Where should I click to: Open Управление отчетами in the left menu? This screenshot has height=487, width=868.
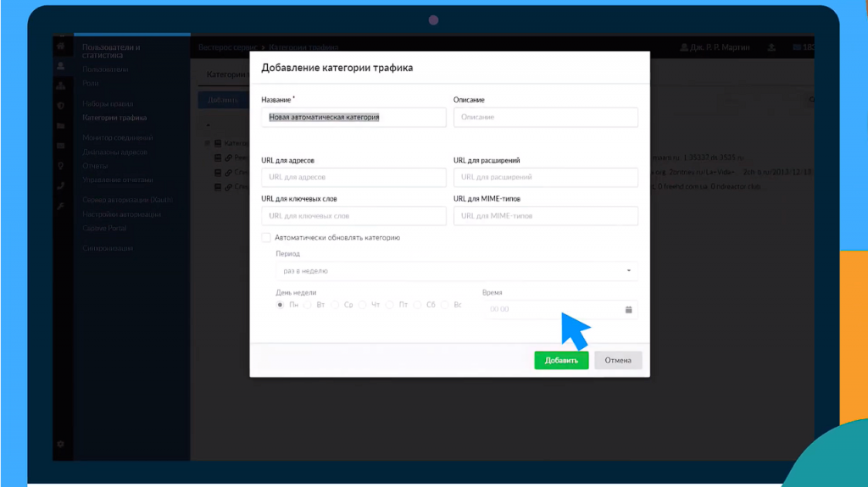[x=118, y=180]
